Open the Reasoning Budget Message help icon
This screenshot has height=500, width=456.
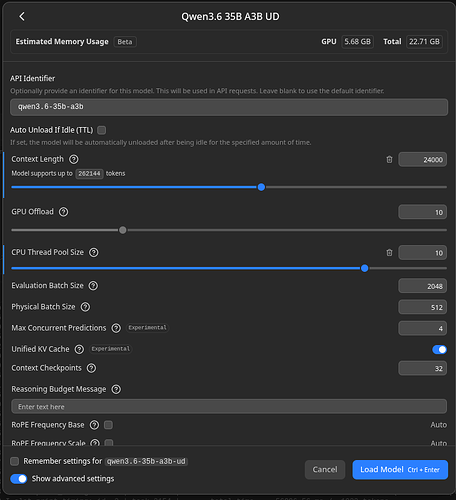click(116, 389)
